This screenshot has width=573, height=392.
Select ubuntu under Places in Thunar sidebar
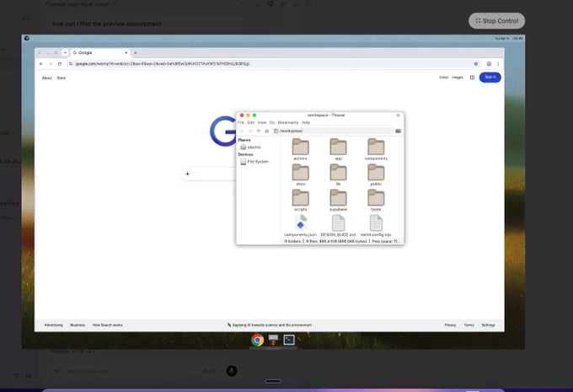[251, 147]
